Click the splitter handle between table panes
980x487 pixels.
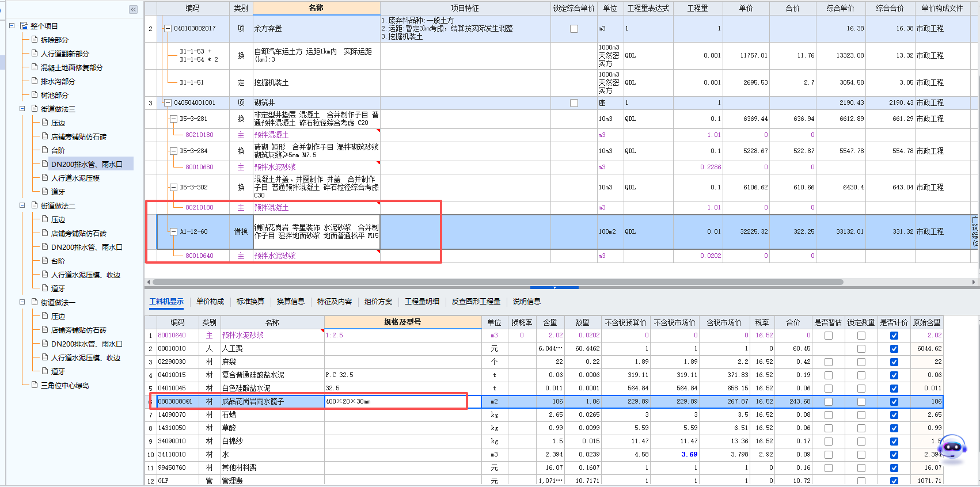[x=554, y=287]
